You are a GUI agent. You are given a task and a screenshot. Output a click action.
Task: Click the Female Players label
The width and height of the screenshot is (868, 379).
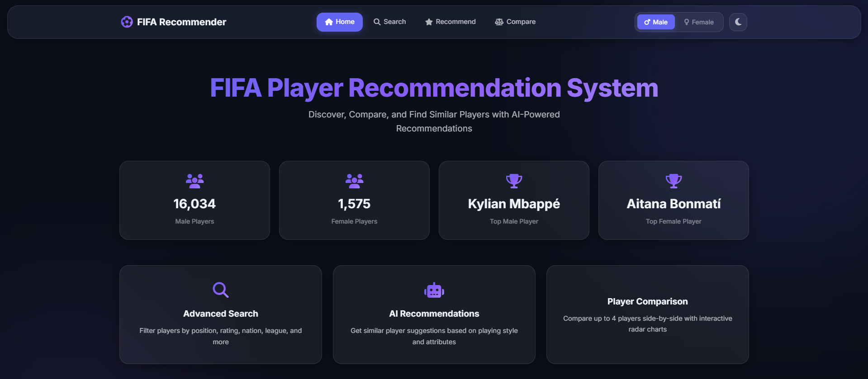tap(354, 221)
